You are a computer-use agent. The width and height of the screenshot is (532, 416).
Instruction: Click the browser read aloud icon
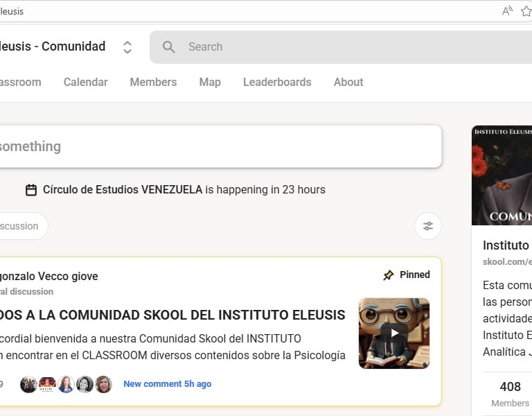(507, 11)
